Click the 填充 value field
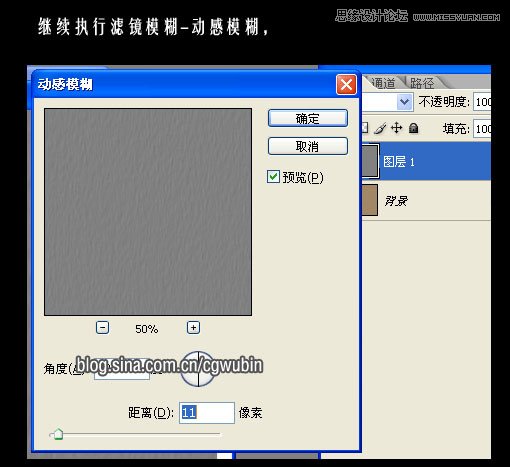 tap(482, 129)
